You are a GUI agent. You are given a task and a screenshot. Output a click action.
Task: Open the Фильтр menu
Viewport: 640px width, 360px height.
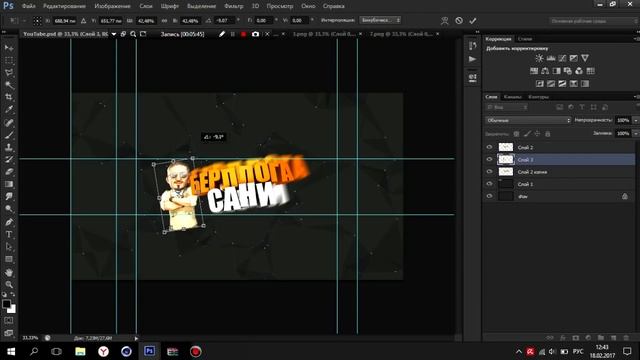[x=233, y=6]
